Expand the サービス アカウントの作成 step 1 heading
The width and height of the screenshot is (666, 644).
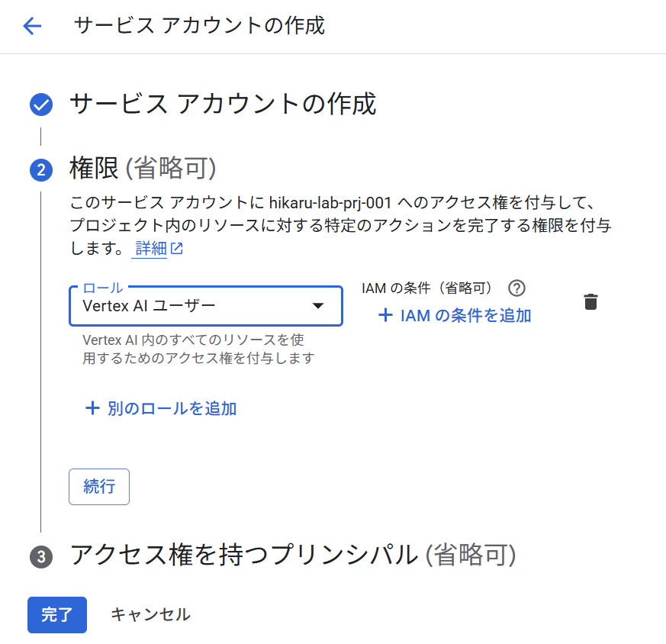point(223,104)
